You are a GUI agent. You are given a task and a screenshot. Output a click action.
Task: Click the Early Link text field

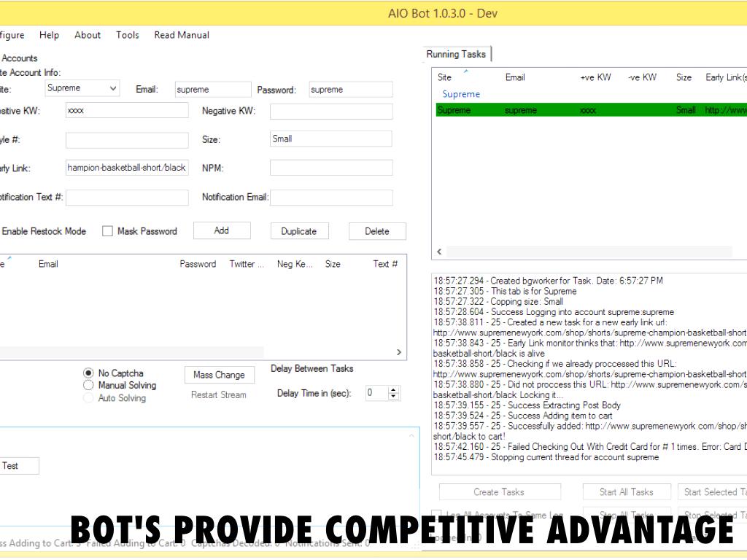pos(127,168)
